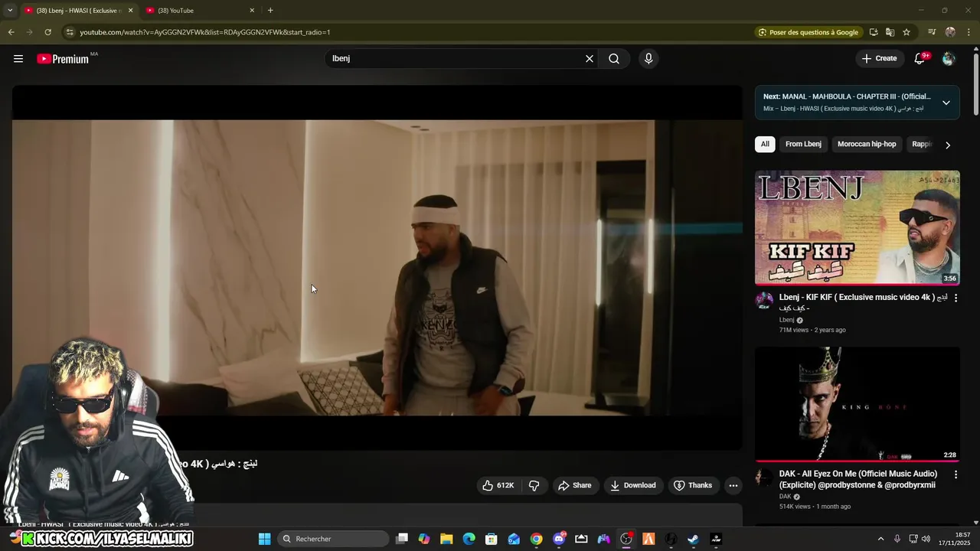Open Steam from taskbar
980x551 pixels.
[693, 539]
